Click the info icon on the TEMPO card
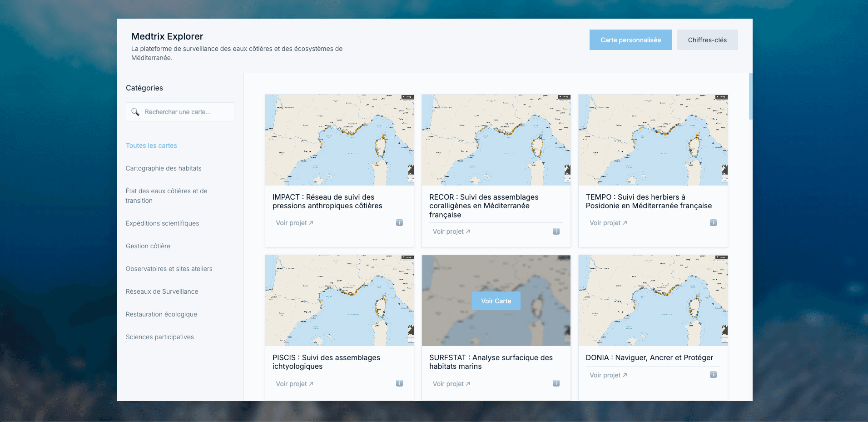This screenshot has height=422, width=868. (x=713, y=223)
